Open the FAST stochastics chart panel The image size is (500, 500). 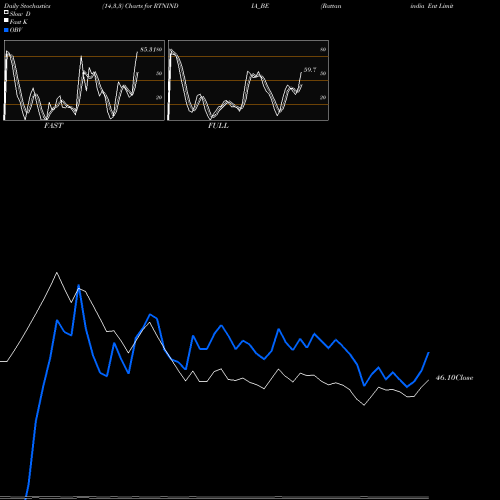click(x=84, y=80)
